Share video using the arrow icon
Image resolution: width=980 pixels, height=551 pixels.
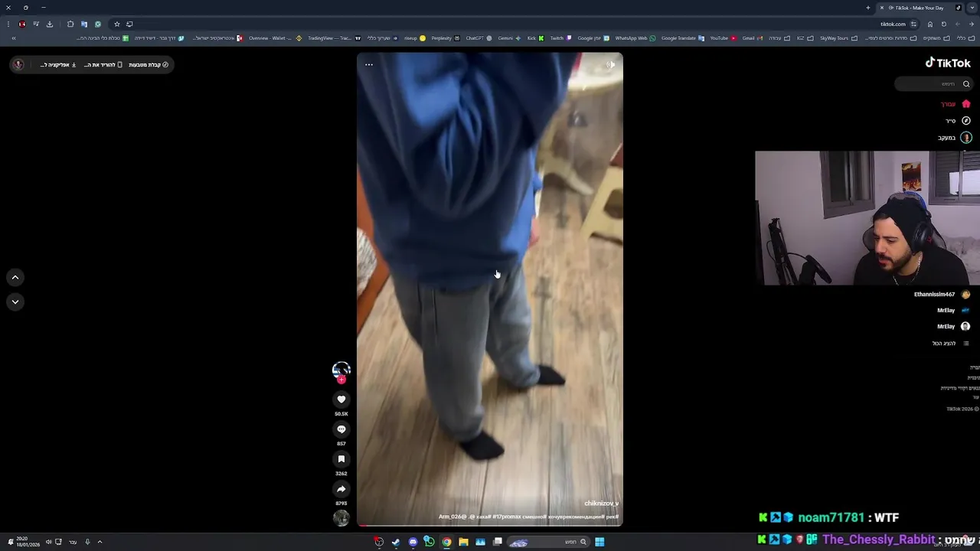[x=341, y=489]
